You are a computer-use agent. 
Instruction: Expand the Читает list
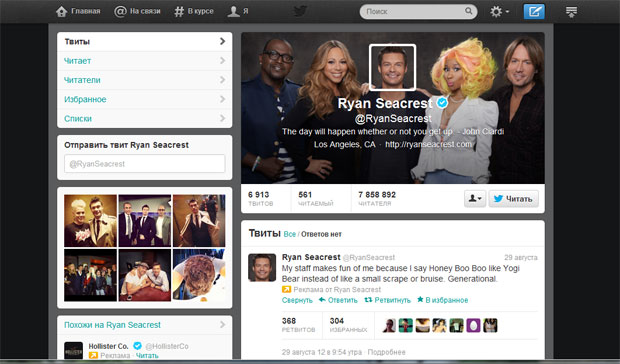144,61
